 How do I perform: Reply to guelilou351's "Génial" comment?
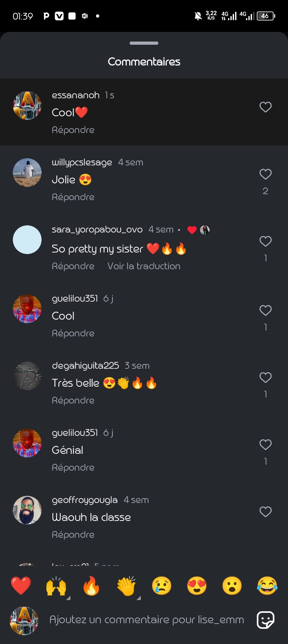pos(73,467)
